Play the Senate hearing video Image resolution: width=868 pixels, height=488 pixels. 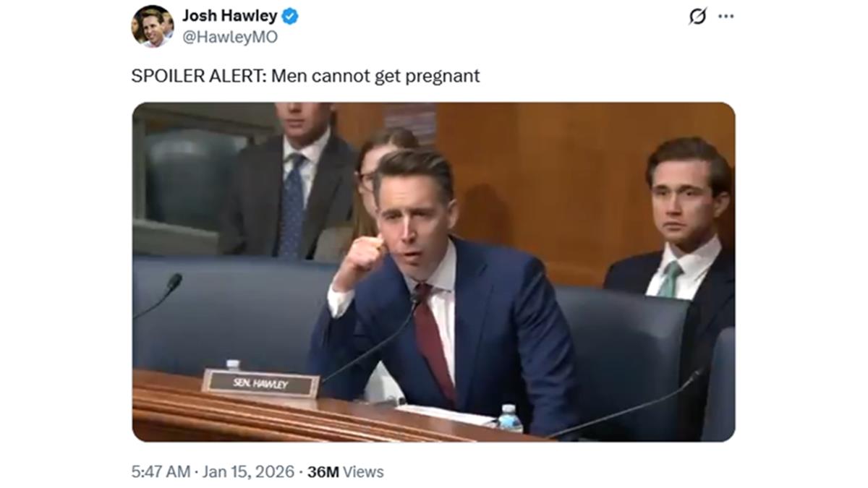click(x=433, y=272)
